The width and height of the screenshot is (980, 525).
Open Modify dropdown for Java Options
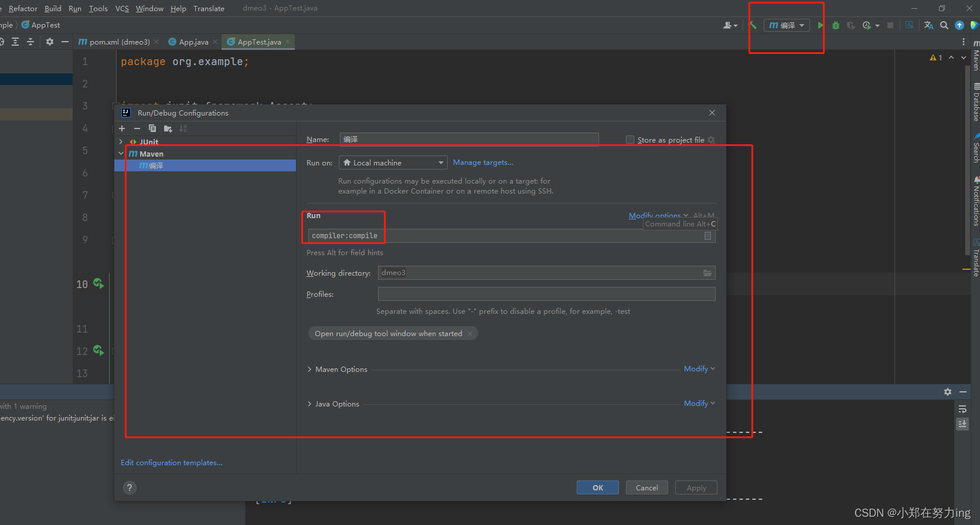pyautogui.click(x=699, y=404)
